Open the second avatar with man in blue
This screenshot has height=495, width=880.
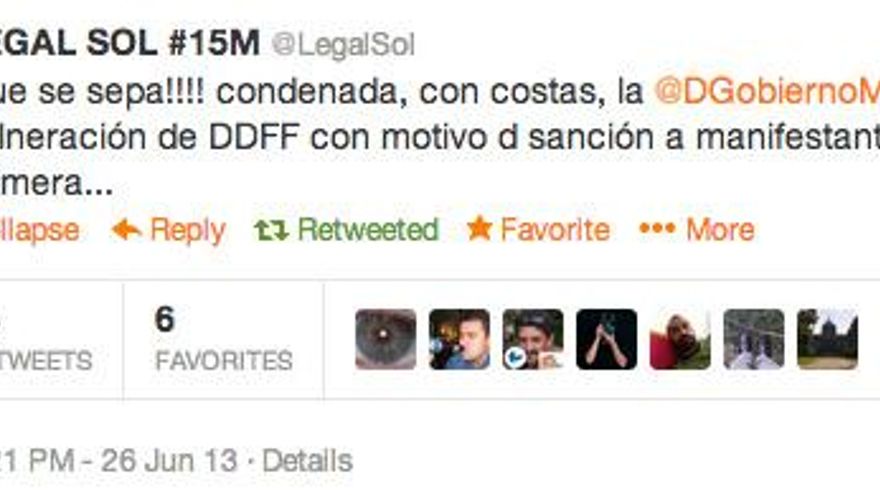(460, 339)
